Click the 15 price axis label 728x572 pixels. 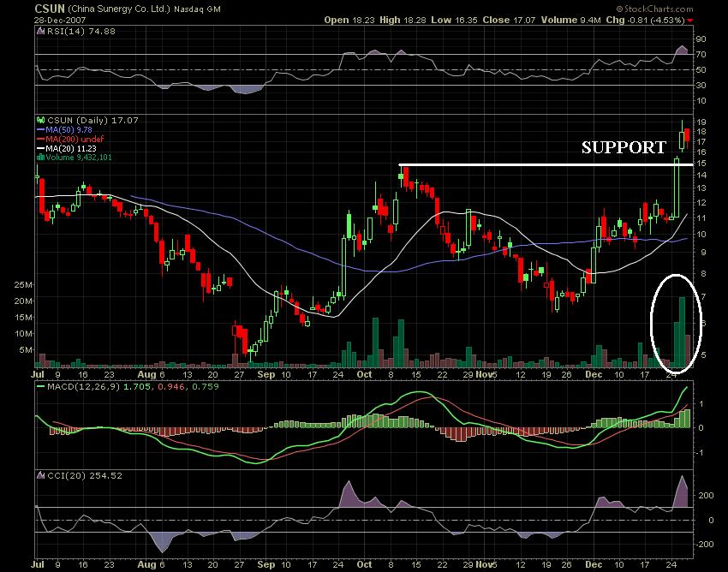(701, 164)
